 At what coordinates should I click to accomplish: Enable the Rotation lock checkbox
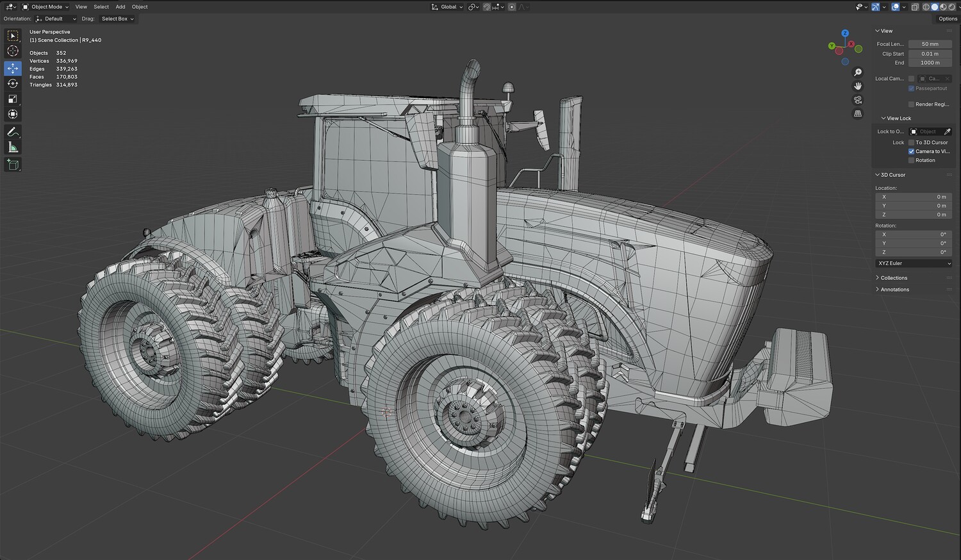pyautogui.click(x=912, y=160)
